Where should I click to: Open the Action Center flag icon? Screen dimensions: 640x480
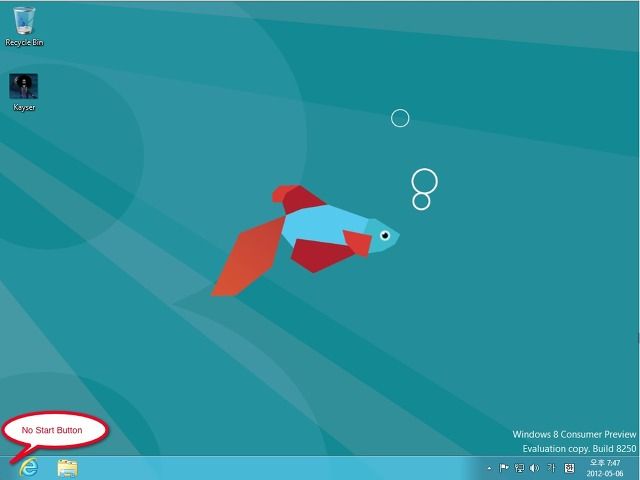pyautogui.click(x=504, y=468)
